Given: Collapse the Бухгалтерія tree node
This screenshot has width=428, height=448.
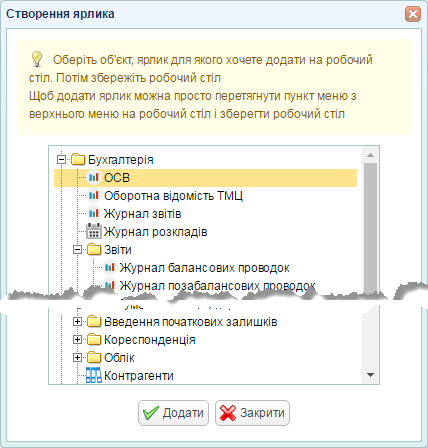Looking at the screenshot, I should click(61, 159).
